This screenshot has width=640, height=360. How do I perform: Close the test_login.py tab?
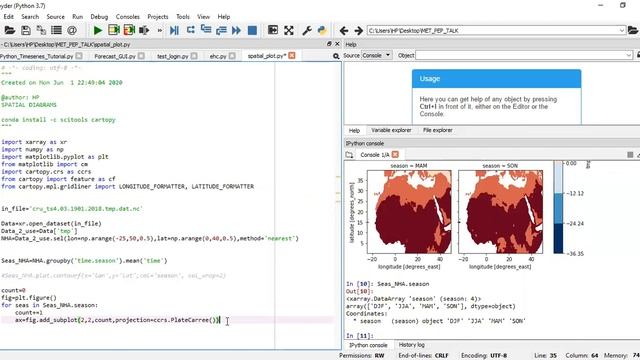[194, 56]
